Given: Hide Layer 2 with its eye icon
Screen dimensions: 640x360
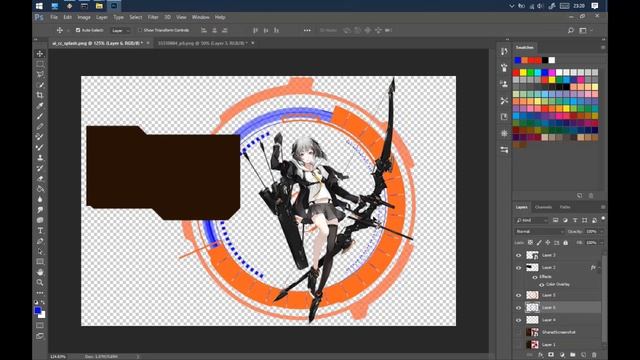Looking at the screenshot, I should [x=518, y=268].
